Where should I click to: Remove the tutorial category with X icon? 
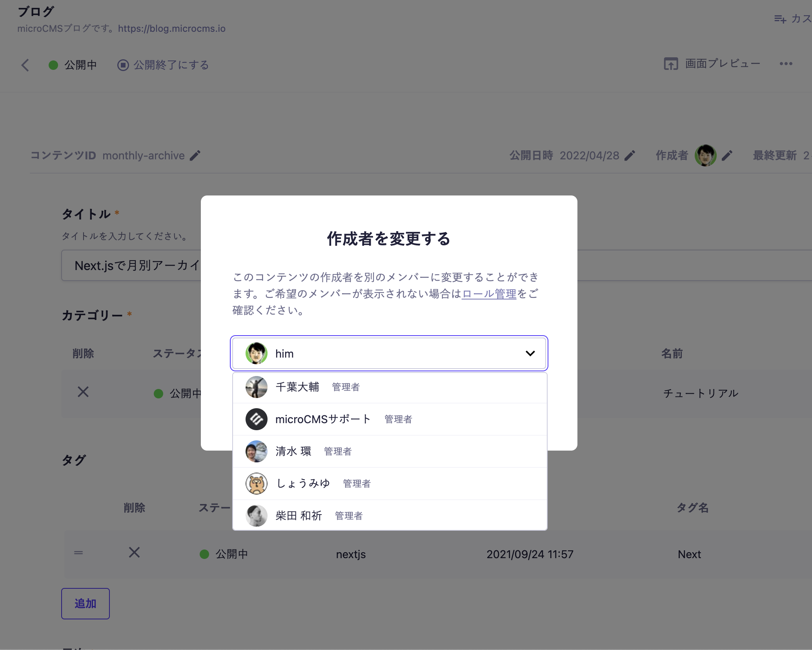click(x=83, y=392)
